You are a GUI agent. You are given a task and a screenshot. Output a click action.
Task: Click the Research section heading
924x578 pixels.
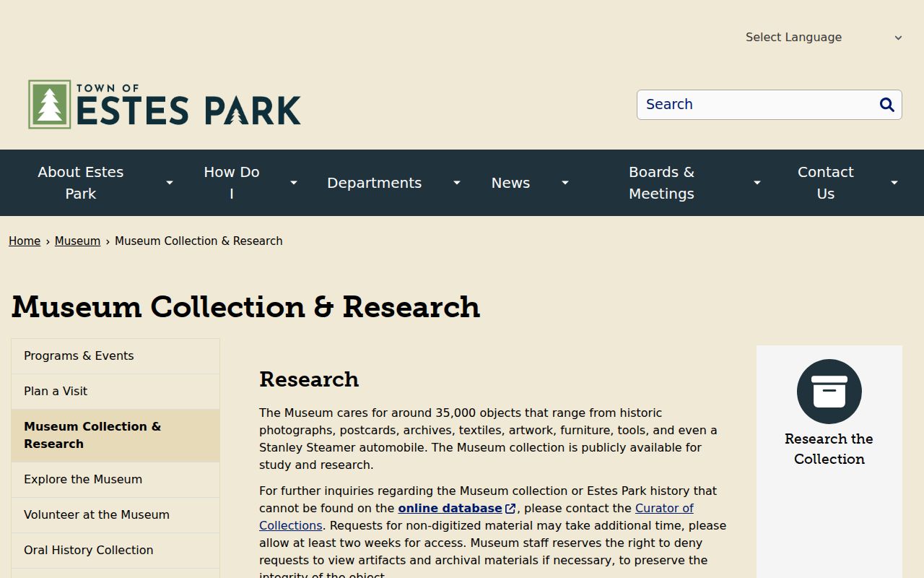pos(309,379)
